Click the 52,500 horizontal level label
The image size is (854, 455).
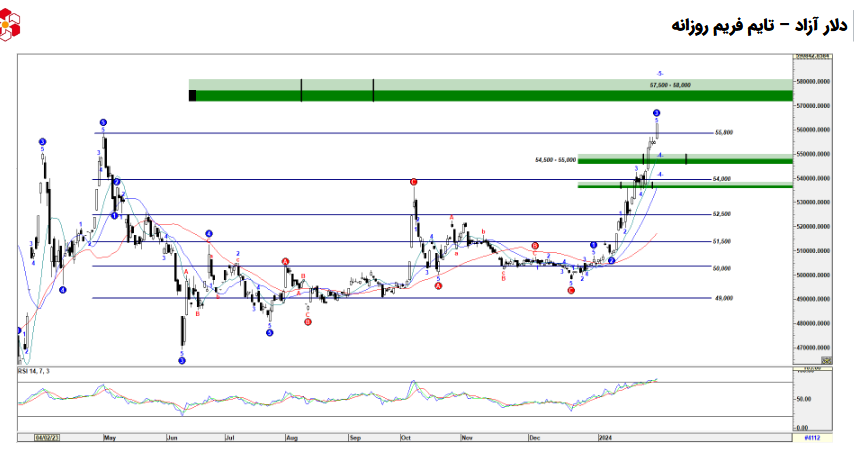(x=721, y=214)
